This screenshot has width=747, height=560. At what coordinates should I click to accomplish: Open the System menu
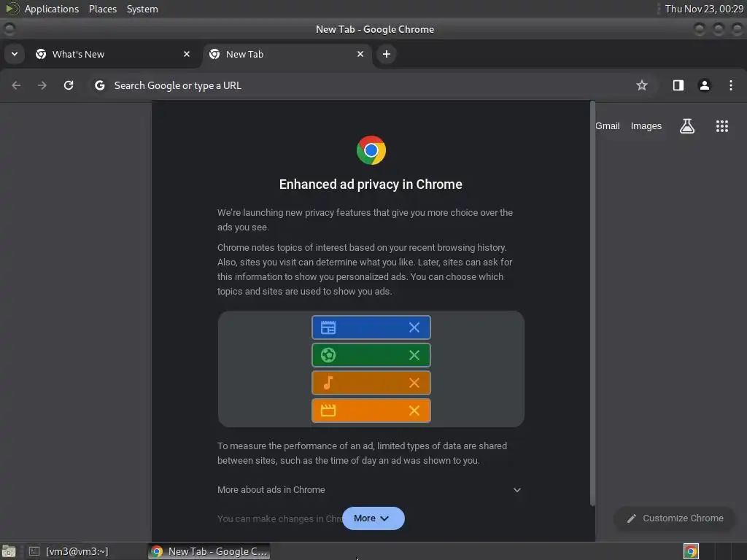pyautogui.click(x=142, y=9)
